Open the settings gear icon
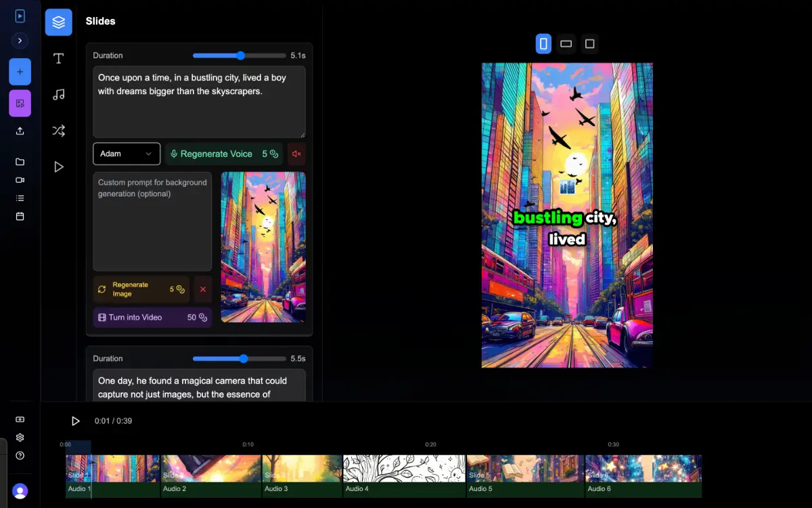Viewport: 812px width, 508px height. (20, 438)
